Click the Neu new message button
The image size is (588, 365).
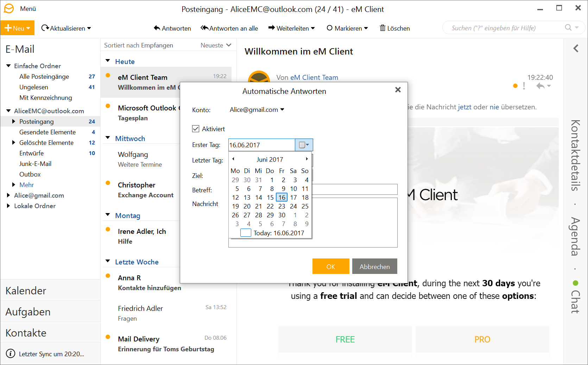pyautogui.click(x=17, y=28)
